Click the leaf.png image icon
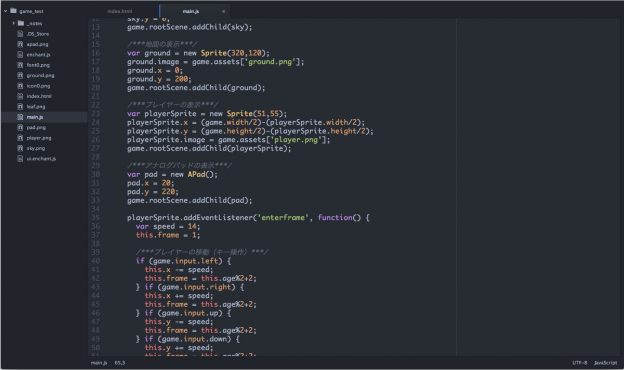This screenshot has width=624, height=370. pos(20,106)
